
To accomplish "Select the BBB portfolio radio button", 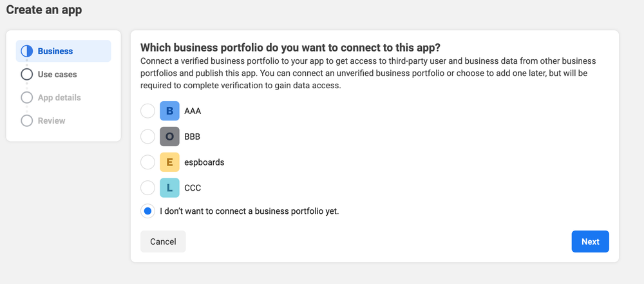I will (147, 137).
